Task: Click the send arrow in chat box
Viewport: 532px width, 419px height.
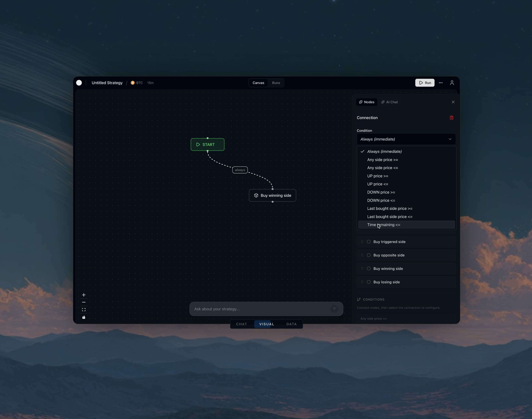Action: (334, 309)
